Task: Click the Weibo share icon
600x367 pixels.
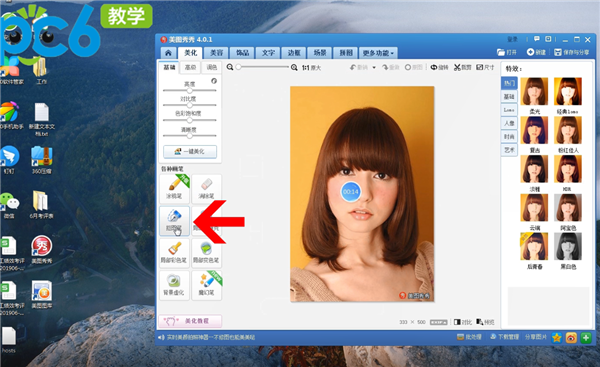Action: 571,338
